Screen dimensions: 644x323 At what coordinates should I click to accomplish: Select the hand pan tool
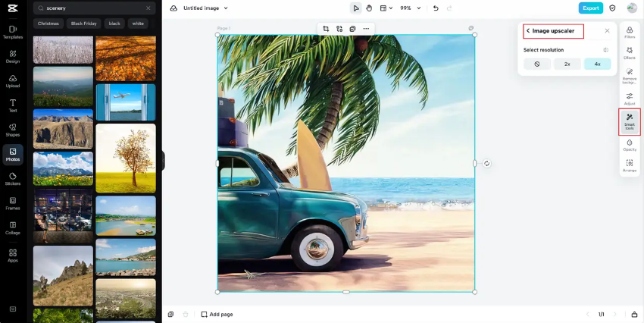(369, 8)
